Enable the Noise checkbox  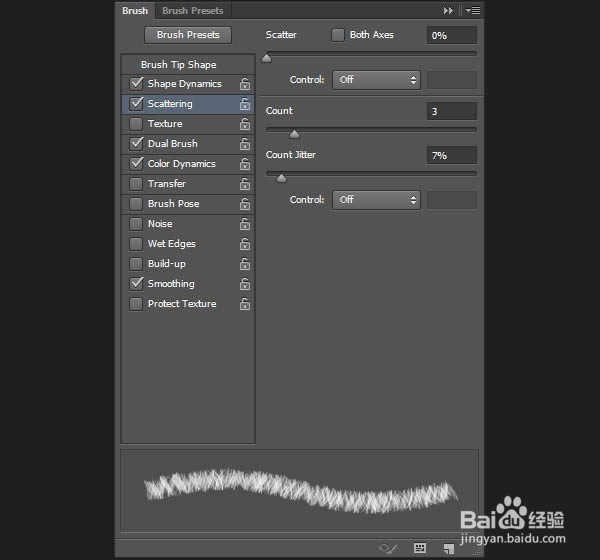coord(136,224)
